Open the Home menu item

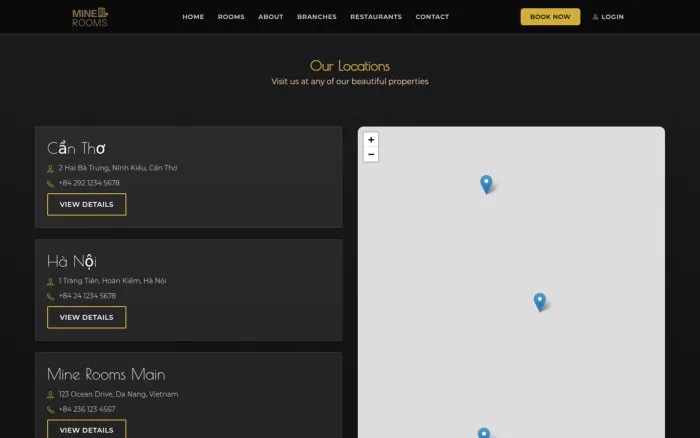click(x=193, y=17)
